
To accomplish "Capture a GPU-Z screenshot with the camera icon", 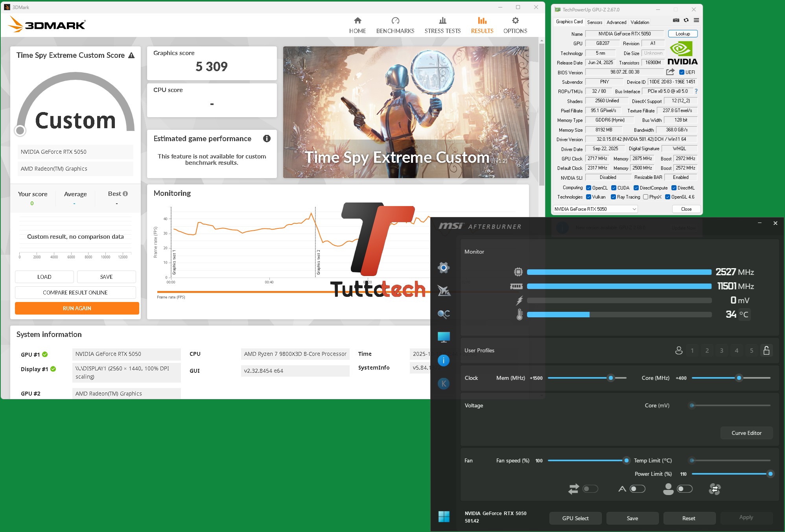I will [x=676, y=20].
